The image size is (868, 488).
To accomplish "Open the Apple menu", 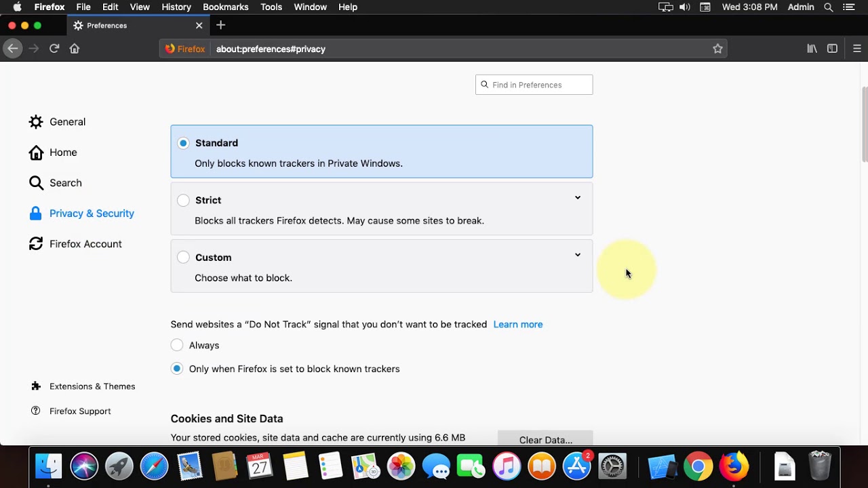I will (17, 7).
